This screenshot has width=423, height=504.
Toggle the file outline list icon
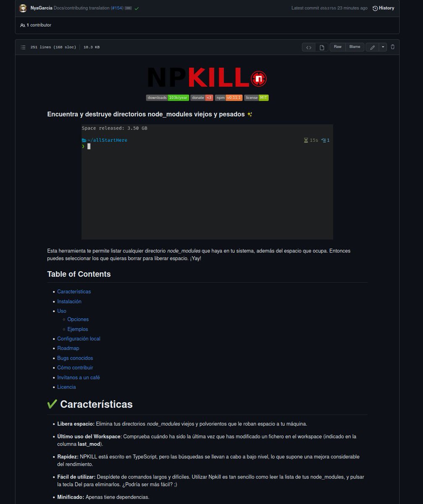pyautogui.click(x=23, y=47)
